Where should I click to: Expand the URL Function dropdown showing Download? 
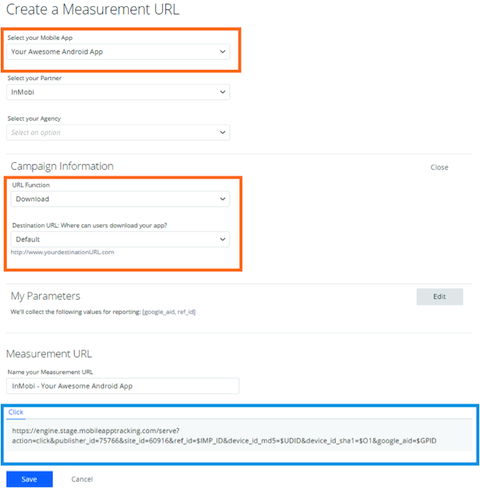click(120, 199)
